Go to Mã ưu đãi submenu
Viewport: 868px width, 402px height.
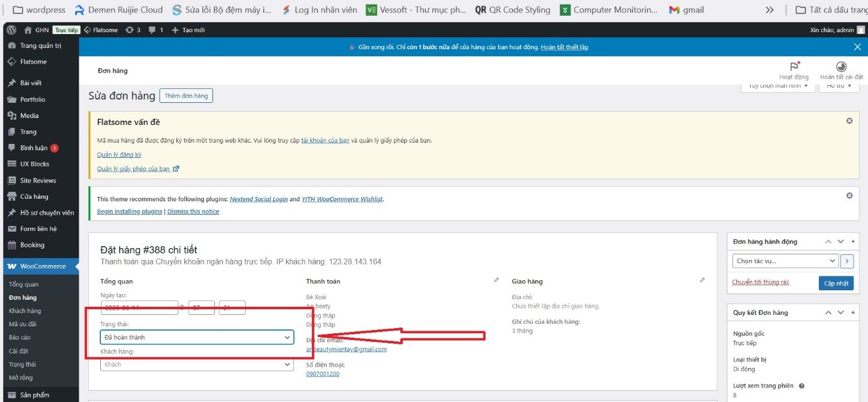(x=22, y=324)
